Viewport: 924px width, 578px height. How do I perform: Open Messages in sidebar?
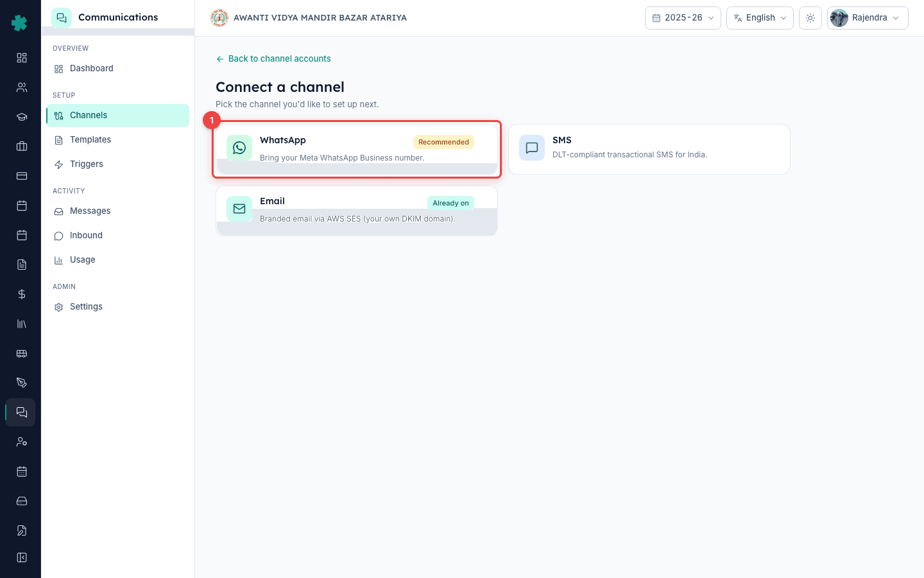(118, 211)
